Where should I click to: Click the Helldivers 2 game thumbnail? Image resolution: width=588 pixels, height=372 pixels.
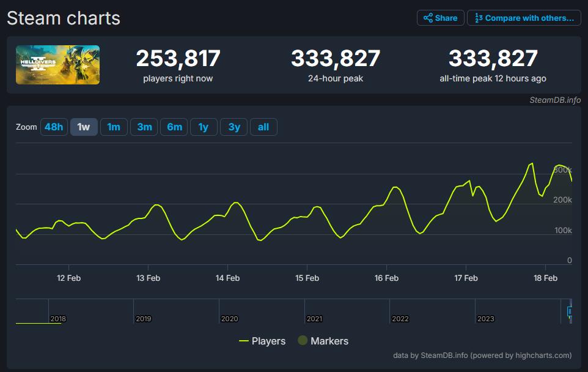tap(57, 65)
